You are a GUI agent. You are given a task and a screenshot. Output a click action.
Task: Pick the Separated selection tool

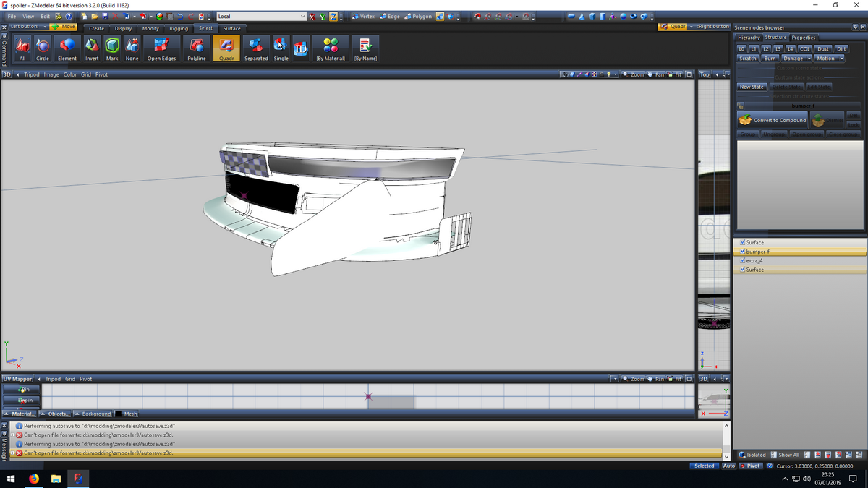[x=256, y=46]
